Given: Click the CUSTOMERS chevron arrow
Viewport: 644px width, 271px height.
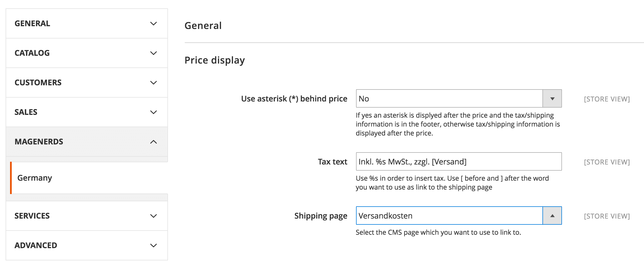Looking at the screenshot, I should (x=153, y=83).
